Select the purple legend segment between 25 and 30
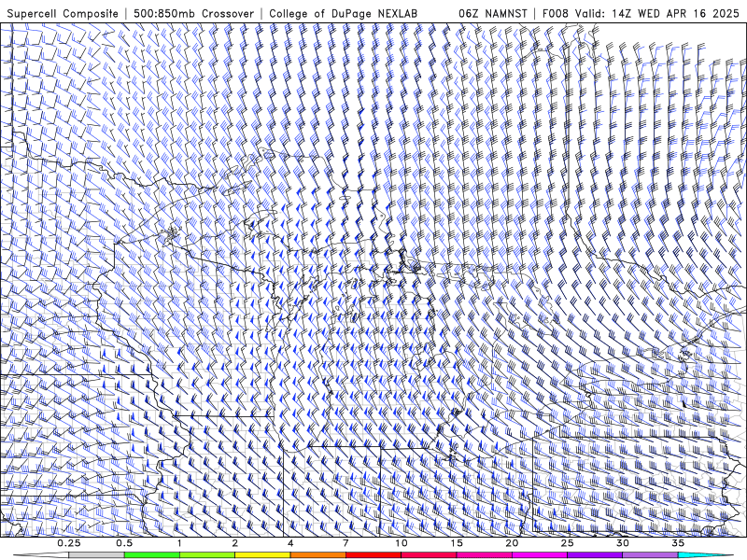 tap(595, 555)
